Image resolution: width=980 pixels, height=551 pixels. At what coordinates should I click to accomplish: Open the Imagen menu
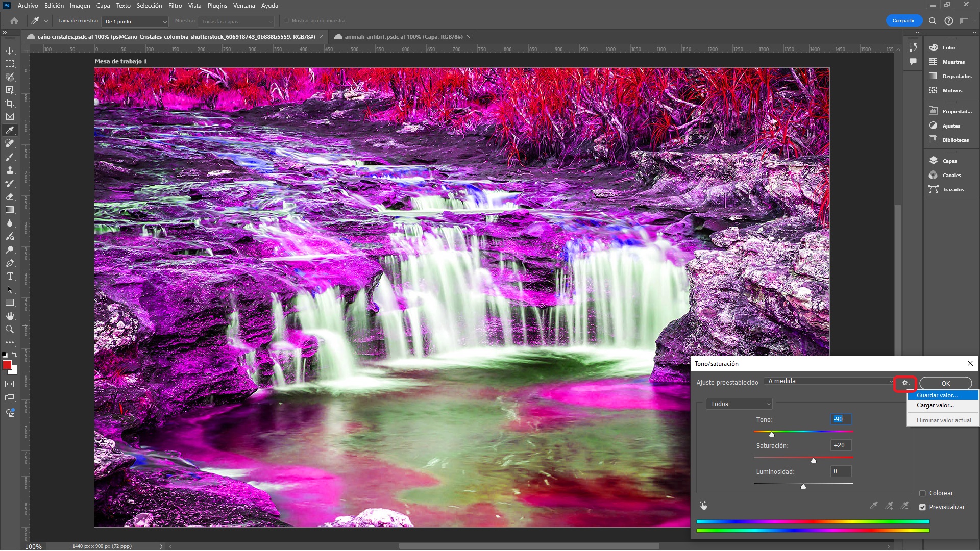point(80,6)
